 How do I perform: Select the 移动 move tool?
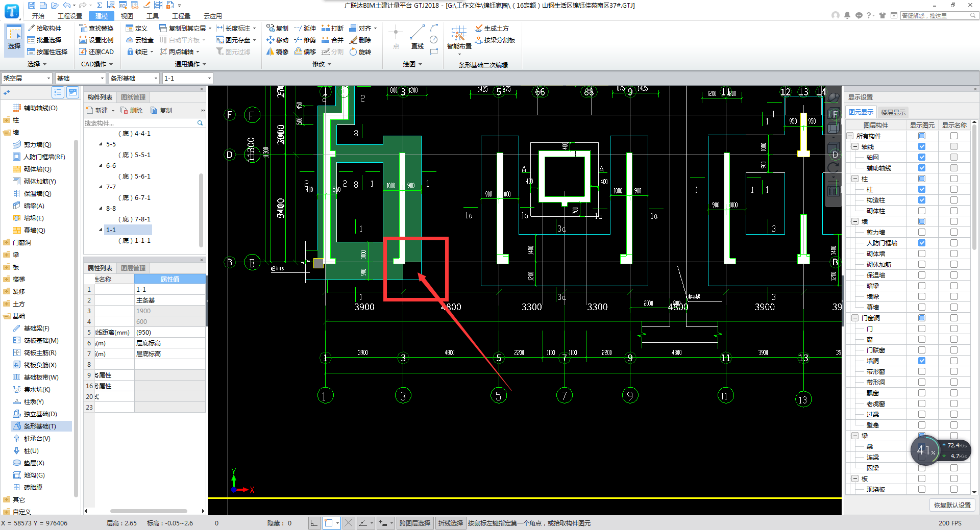277,40
